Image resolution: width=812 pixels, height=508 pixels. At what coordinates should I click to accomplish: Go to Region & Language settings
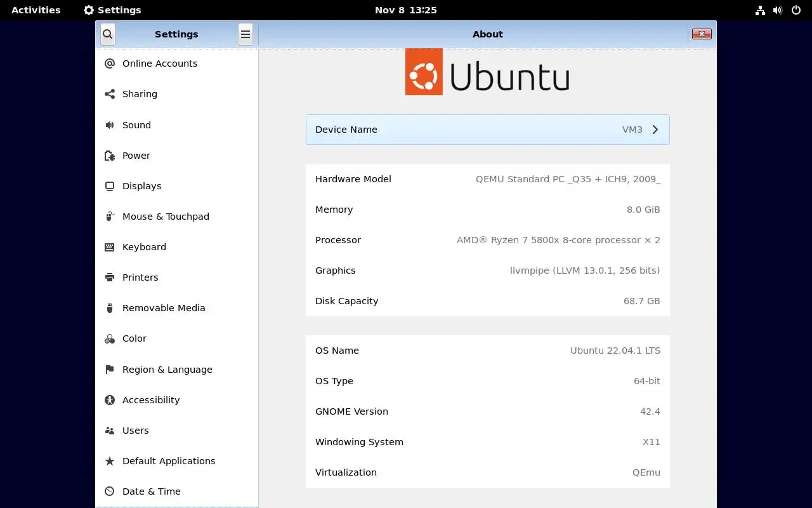(177, 370)
